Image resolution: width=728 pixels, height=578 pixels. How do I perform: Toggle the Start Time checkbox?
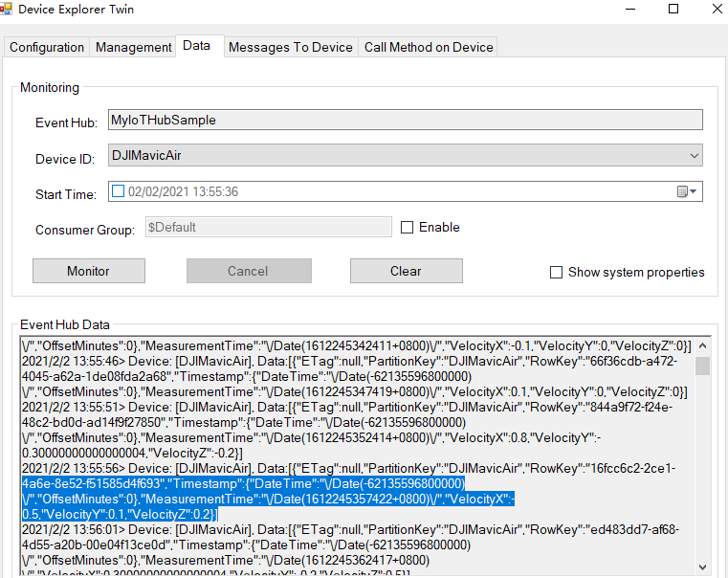pos(118,191)
